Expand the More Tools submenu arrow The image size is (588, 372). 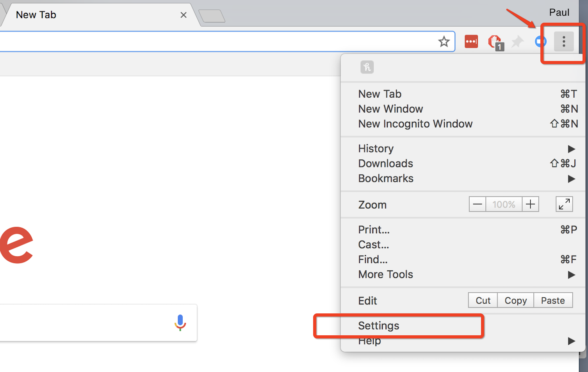pyautogui.click(x=571, y=275)
